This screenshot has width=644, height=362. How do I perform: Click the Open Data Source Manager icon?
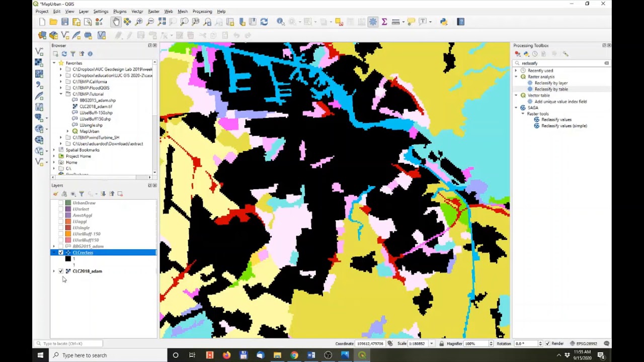tap(42, 35)
